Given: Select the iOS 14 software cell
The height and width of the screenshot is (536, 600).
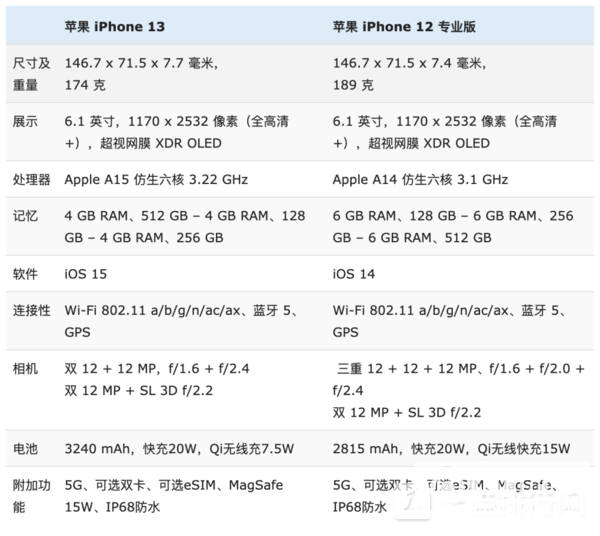Looking at the screenshot, I should point(353,273).
